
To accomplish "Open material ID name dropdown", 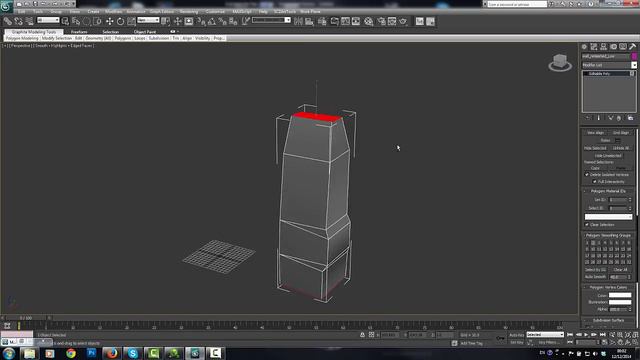I will pos(608,217).
